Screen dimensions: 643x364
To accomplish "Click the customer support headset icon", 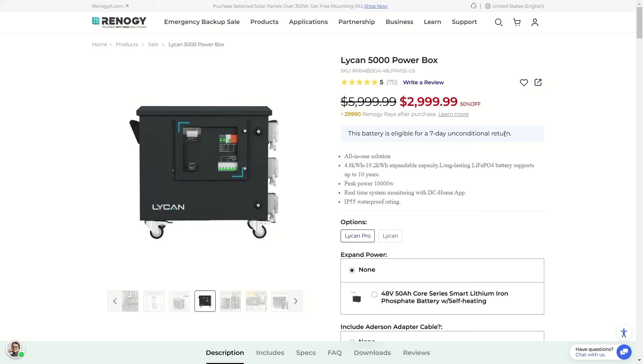I will tap(474, 6).
